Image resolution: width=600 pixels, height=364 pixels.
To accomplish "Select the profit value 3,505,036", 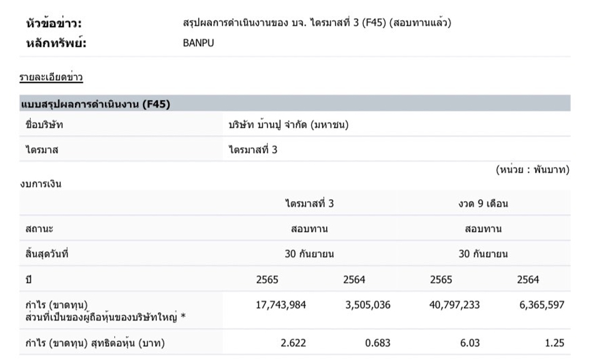I will click(367, 305).
